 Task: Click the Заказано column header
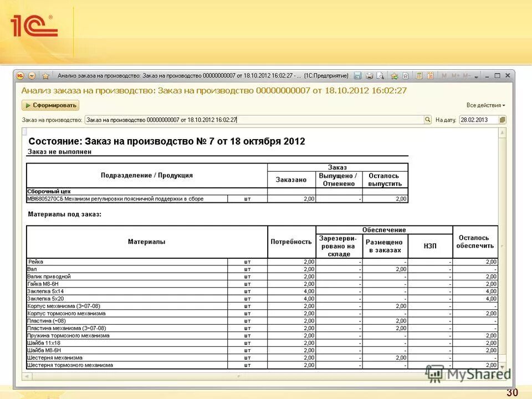click(291, 180)
